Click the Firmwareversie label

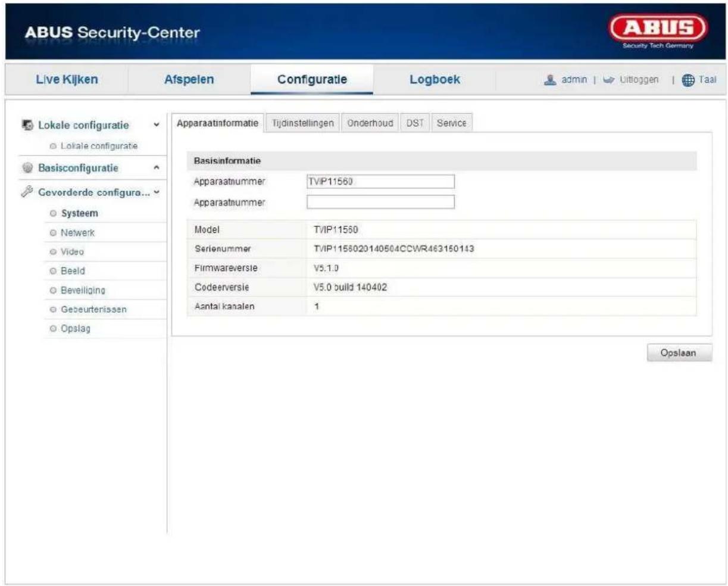pyautogui.click(x=226, y=268)
